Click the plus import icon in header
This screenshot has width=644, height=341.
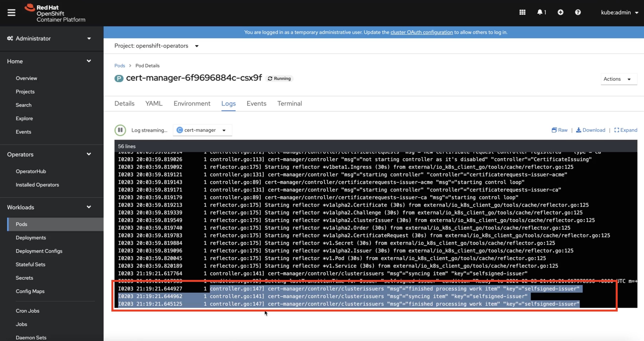pyautogui.click(x=561, y=12)
